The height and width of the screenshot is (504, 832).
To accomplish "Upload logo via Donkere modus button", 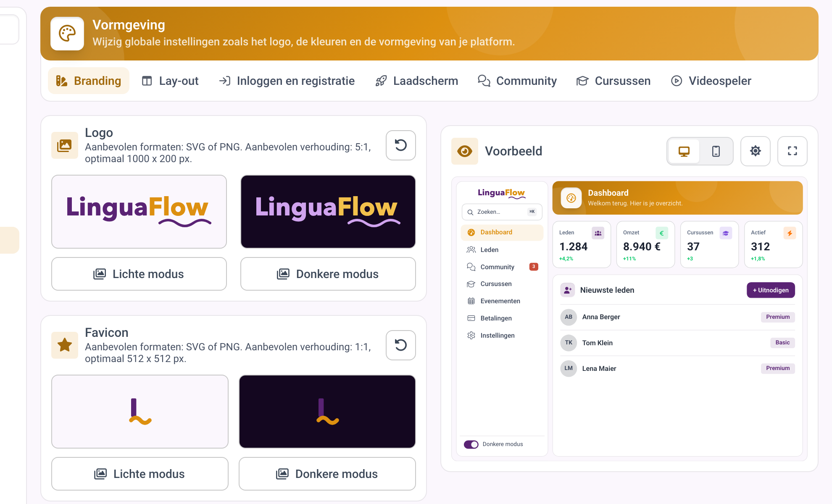I will pos(328,274).
